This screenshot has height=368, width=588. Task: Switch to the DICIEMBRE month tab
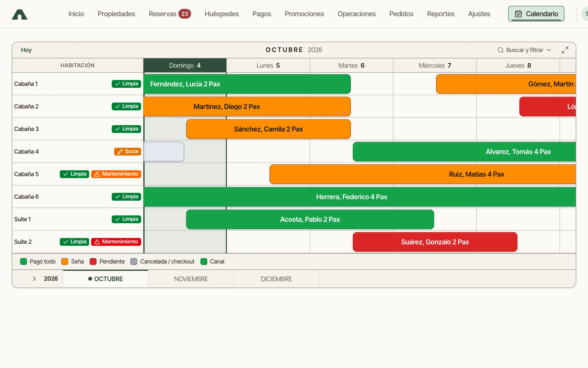[276, 279]
